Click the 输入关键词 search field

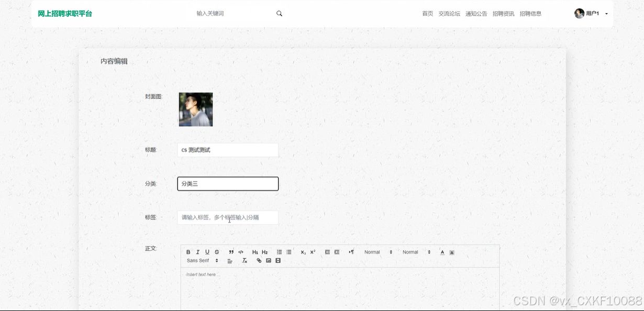pos(233,14)
